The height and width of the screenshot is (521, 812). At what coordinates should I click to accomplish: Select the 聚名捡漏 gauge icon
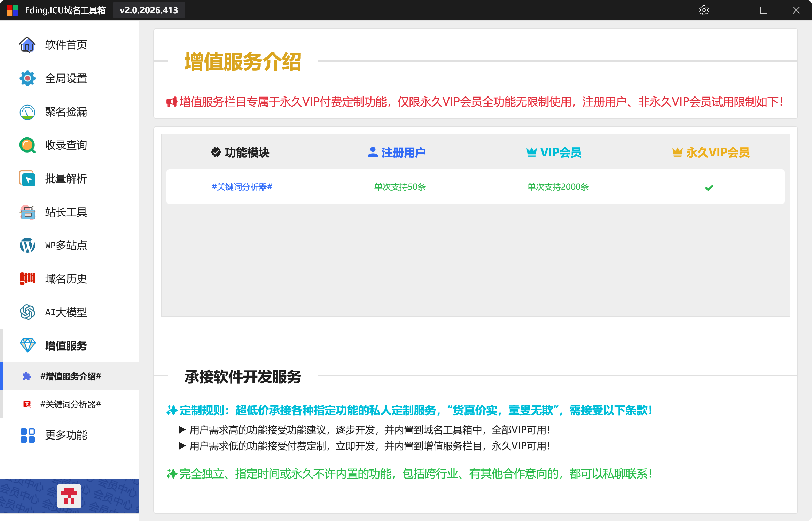pyautogui.click(x=27, y=112)
